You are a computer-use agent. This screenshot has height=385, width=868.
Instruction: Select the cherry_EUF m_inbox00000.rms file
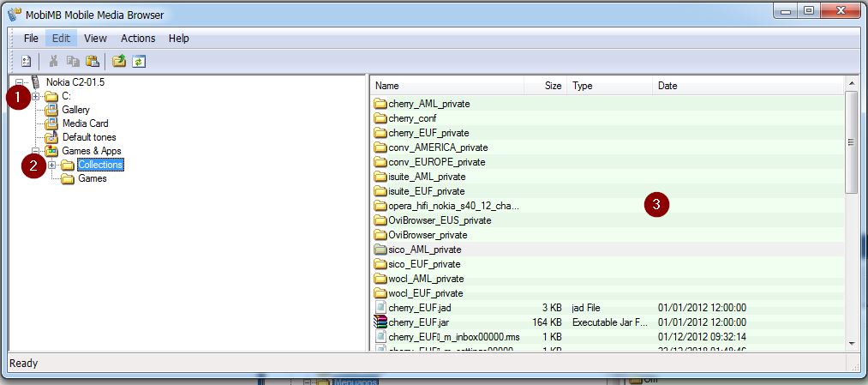pos(454,336)
